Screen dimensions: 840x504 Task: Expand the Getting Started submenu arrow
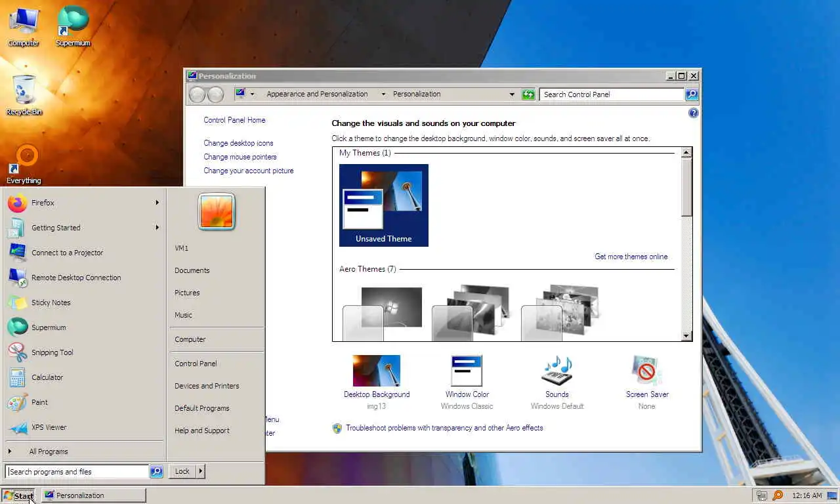point(157,228)
